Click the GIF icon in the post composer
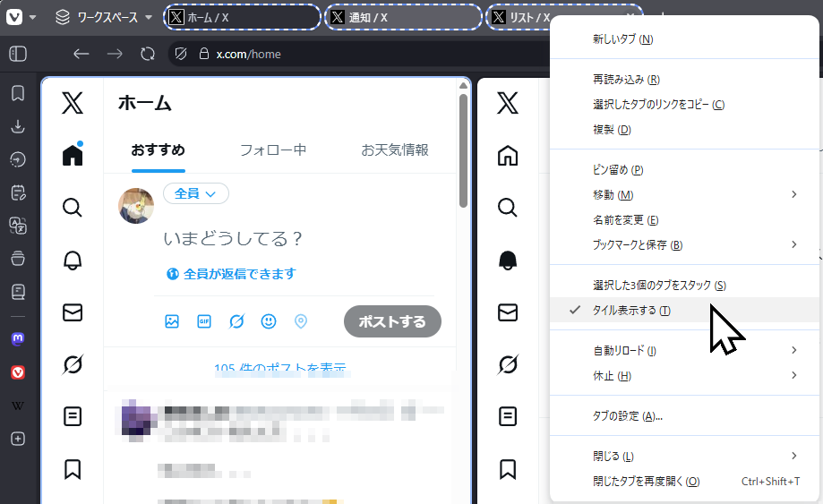 (x=204, y=321)
